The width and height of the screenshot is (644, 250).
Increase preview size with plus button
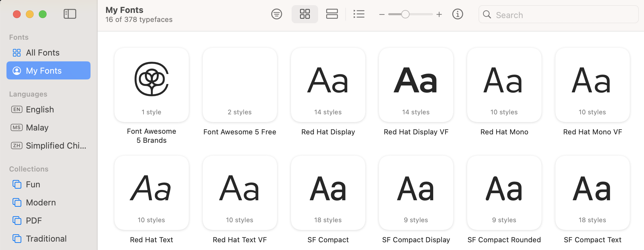pyautogui.click(x=439, y=14)
